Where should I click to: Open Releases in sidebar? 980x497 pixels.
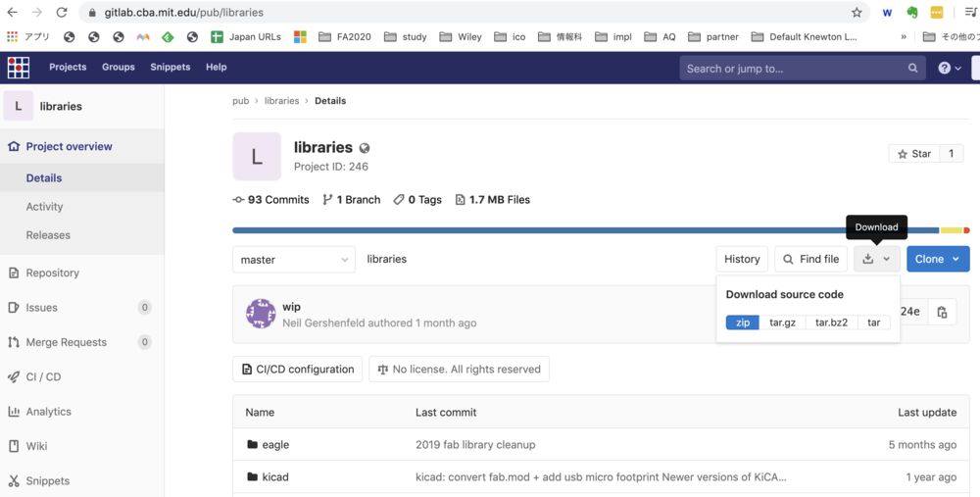tap(48, 235)
